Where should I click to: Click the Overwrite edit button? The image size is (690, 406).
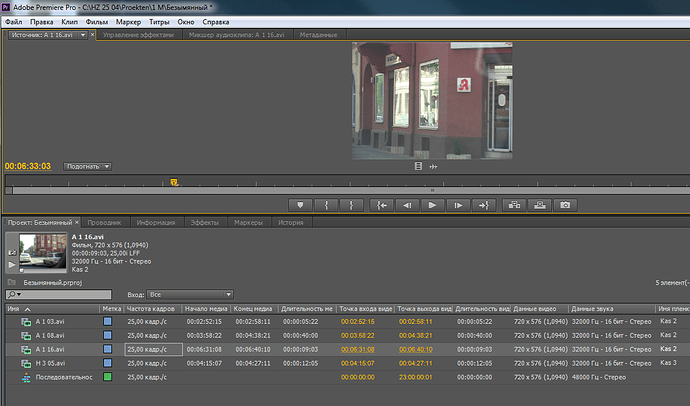pyautogui.click(x=540, y=205)
